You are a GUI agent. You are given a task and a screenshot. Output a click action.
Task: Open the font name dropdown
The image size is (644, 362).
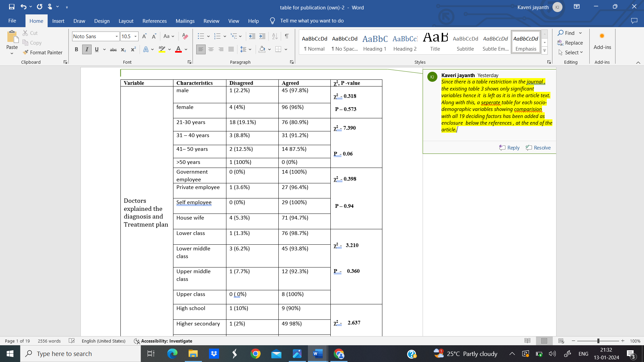tap(116, 36)
